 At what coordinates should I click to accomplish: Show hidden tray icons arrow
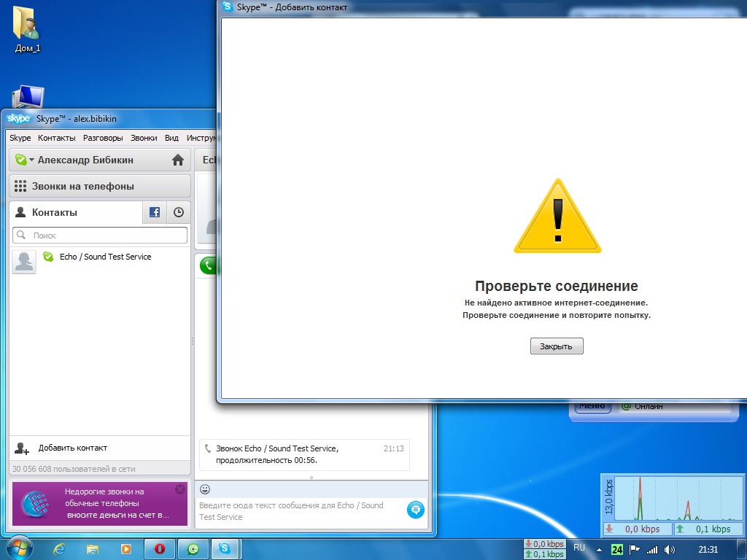pyautogui.click(x=600, y=550)
